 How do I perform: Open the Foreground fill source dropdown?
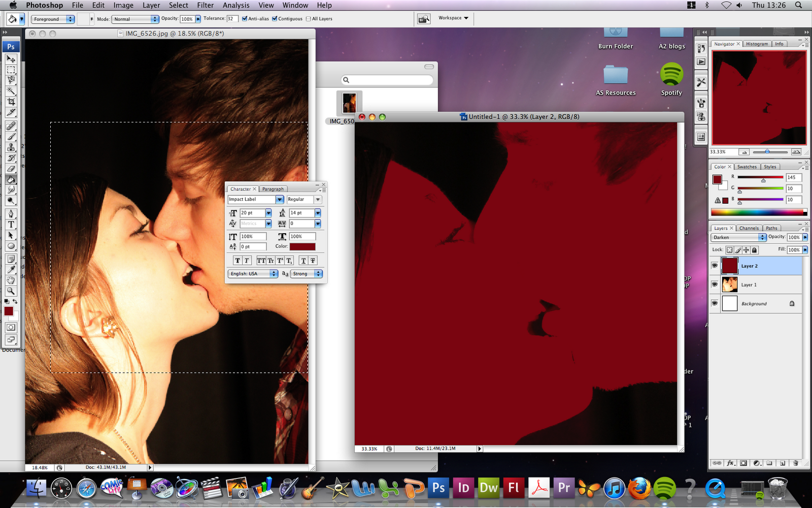[x=53, y=19]
